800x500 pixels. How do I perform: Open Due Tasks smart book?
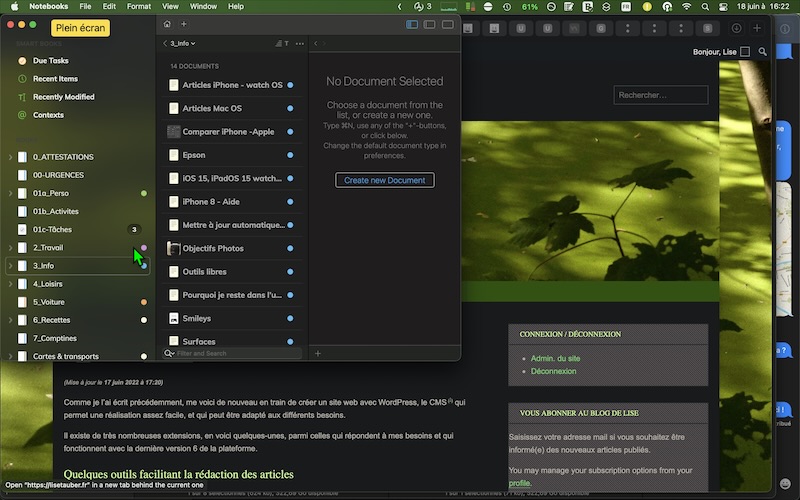(50, 61)
